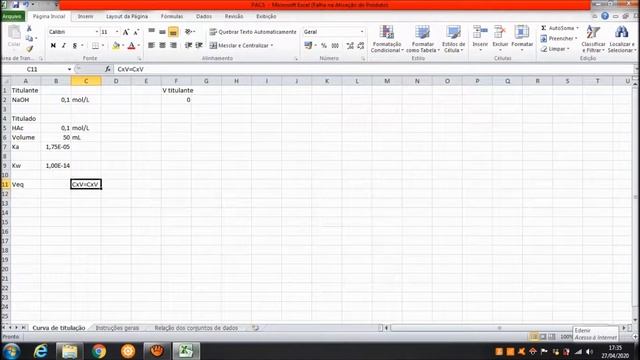Increase font size with the large A icon
Viewport: 640px width, 360px height.
point(126,32)
